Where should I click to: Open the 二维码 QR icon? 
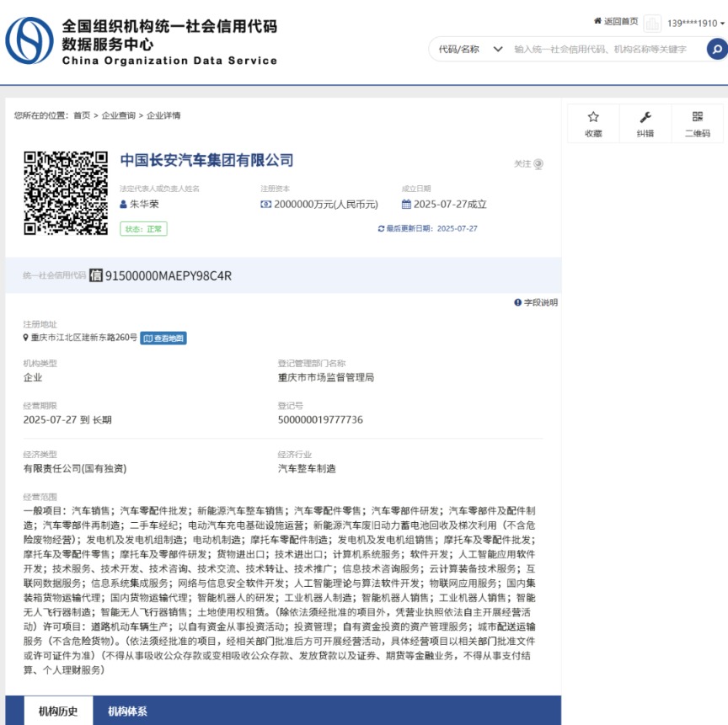(x=698, y=116)
